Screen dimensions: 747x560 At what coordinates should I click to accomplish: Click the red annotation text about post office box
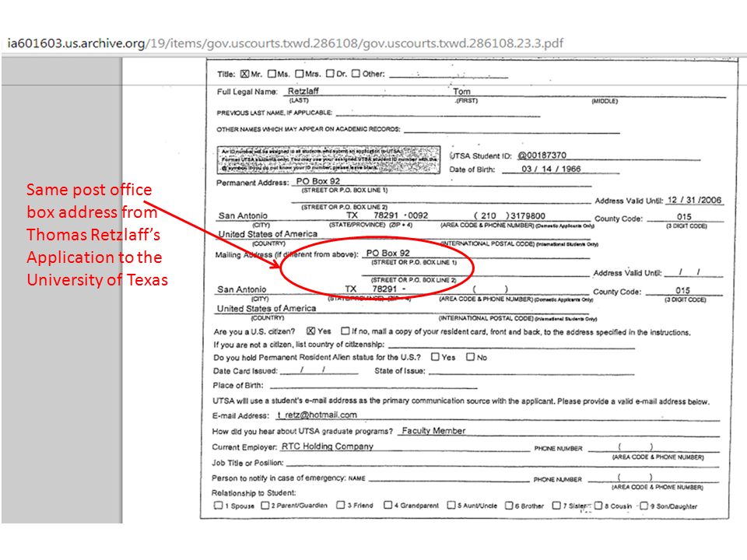coord(97,234)
